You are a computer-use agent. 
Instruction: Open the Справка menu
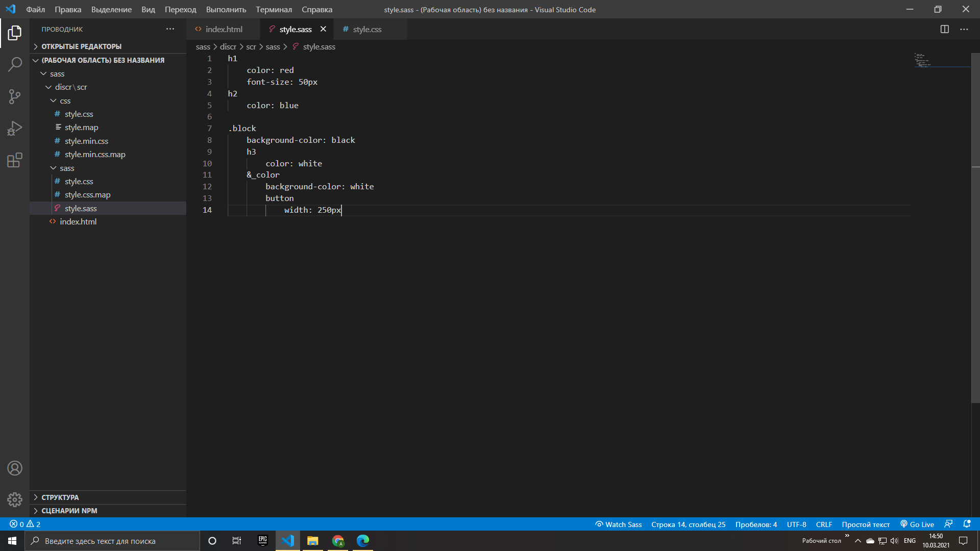coord(317,9)
